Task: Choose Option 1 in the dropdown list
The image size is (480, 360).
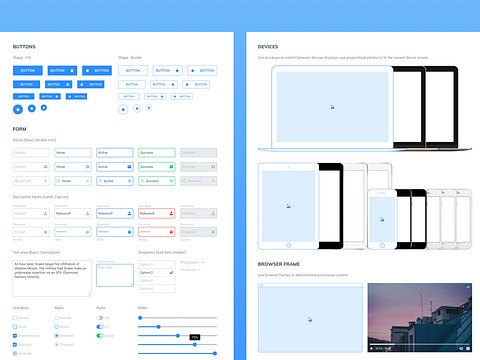Action: 157,264
